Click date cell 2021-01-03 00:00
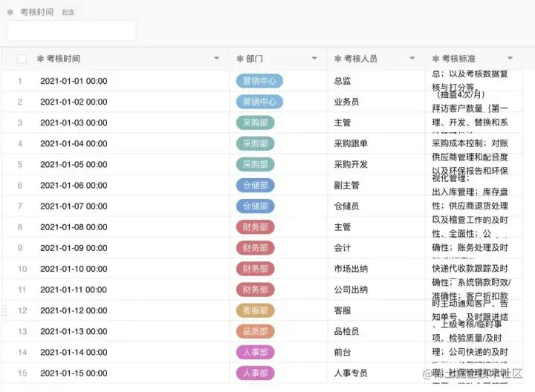 pyautogui.click(x=74, y=122)
